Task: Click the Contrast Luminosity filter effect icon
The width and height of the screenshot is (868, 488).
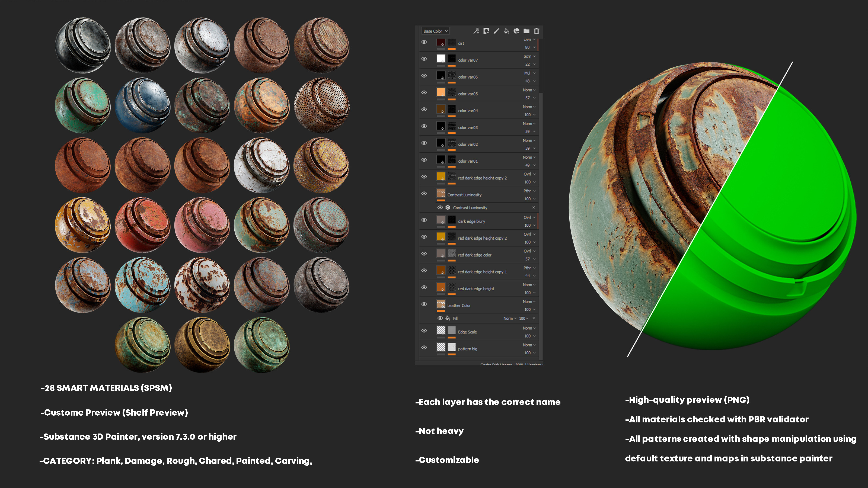Action: [x=448, y=207]
